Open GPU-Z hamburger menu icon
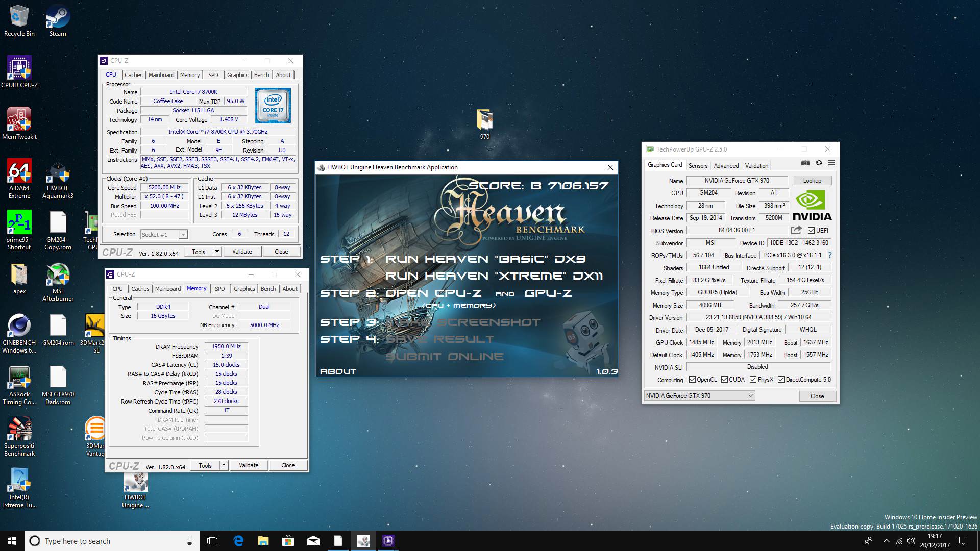 click(x=831, y=163)
